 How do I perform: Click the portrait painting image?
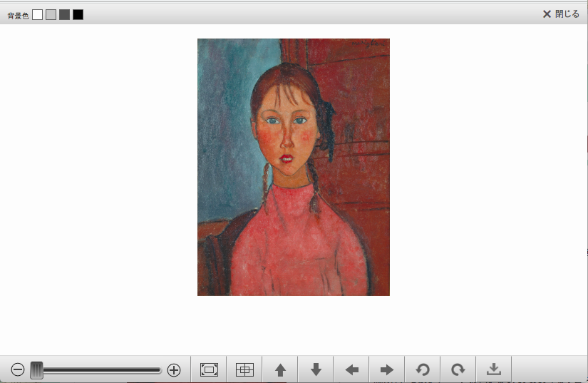(294, 167)
